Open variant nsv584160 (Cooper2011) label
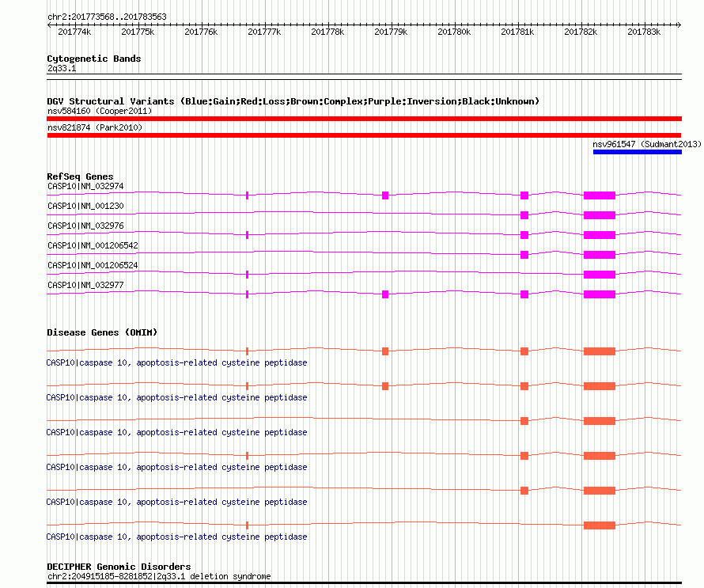Viewport: 704px width, 588px height. (x=100, y=111)
